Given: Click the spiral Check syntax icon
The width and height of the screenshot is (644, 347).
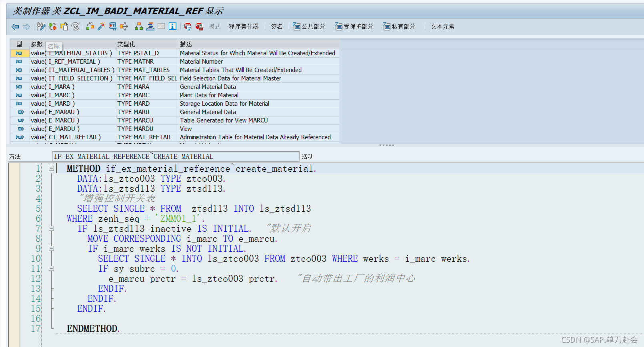Looking at the screenshot, I should pos(75,27).
